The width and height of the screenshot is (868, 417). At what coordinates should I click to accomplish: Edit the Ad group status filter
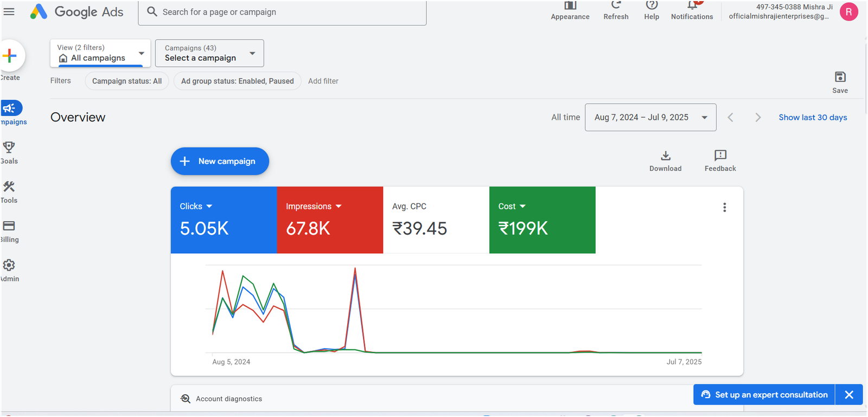point(237,81)
